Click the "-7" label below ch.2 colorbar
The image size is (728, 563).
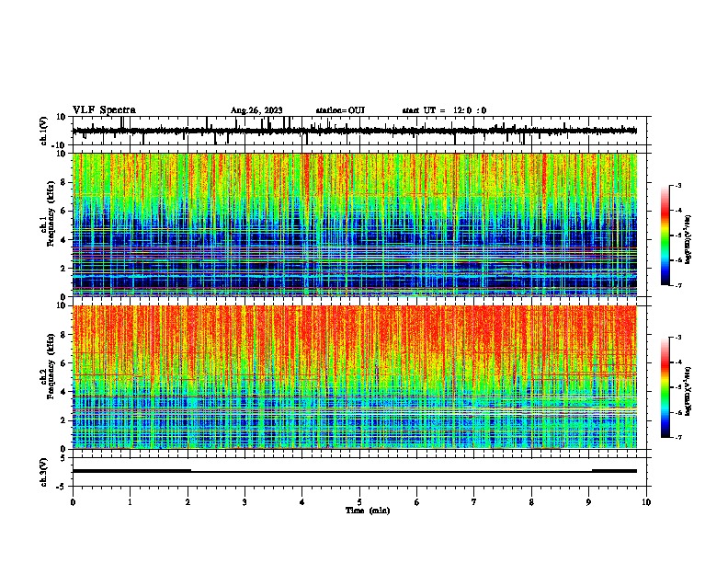click(x=677, y=438)
